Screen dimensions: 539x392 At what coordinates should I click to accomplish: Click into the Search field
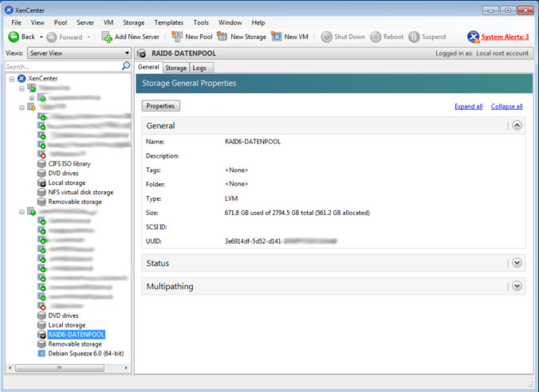click(x=63, y=67)
